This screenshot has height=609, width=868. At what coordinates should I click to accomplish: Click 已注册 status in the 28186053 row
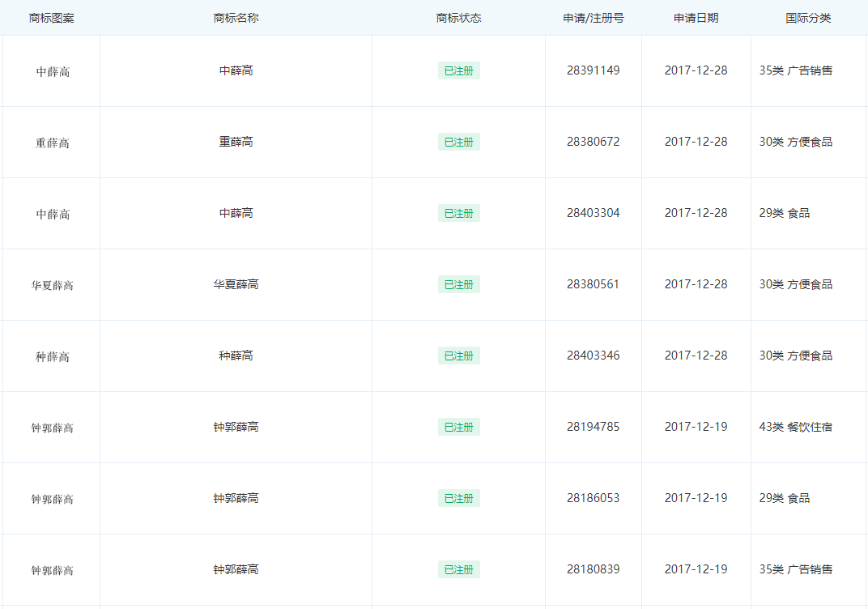pyautogui.click(x=458, y=499)
